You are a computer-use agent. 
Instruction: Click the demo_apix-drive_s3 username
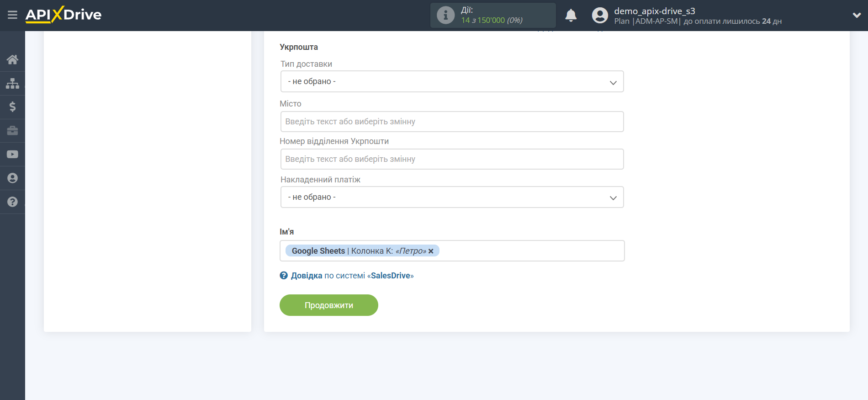click(x=654, y=11)
